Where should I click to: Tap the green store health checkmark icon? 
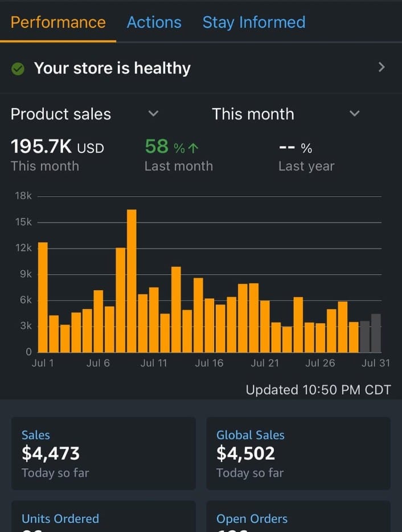pos(18,69)
